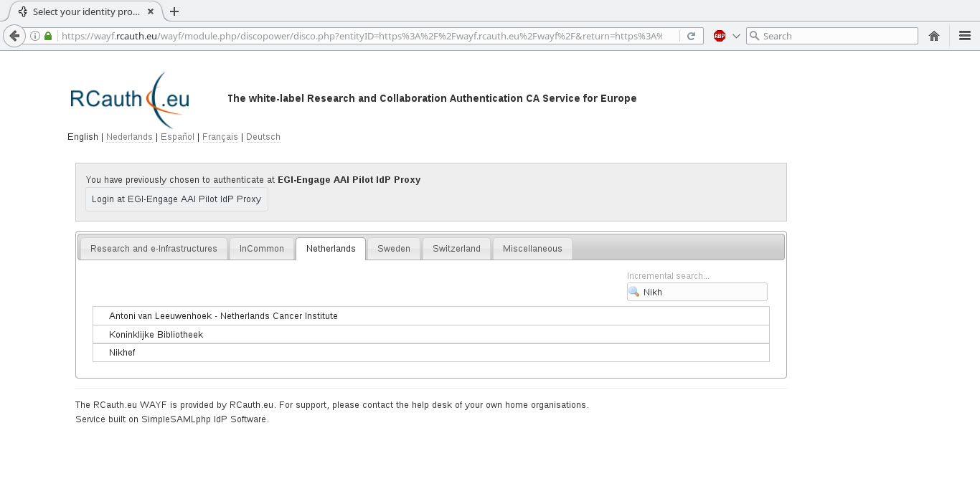Click the page tagline about Authentication CA Service

pyautogui.click(x=432, y=98)
